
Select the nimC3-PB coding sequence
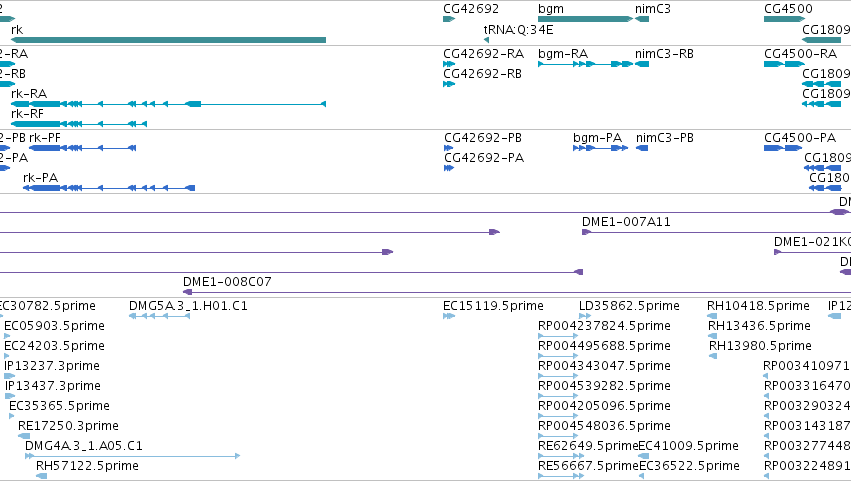(642, 148)
